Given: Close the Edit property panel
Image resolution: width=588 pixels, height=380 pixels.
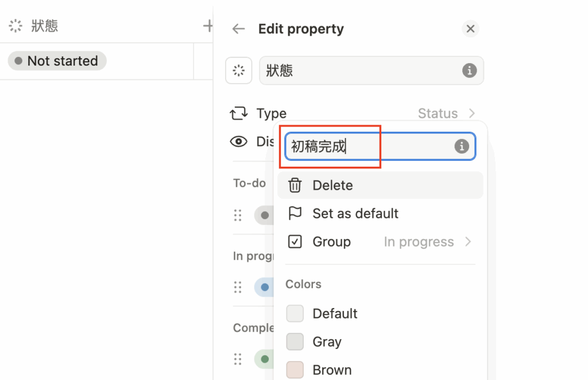Looking at the screenshot, I should point(470,29).
